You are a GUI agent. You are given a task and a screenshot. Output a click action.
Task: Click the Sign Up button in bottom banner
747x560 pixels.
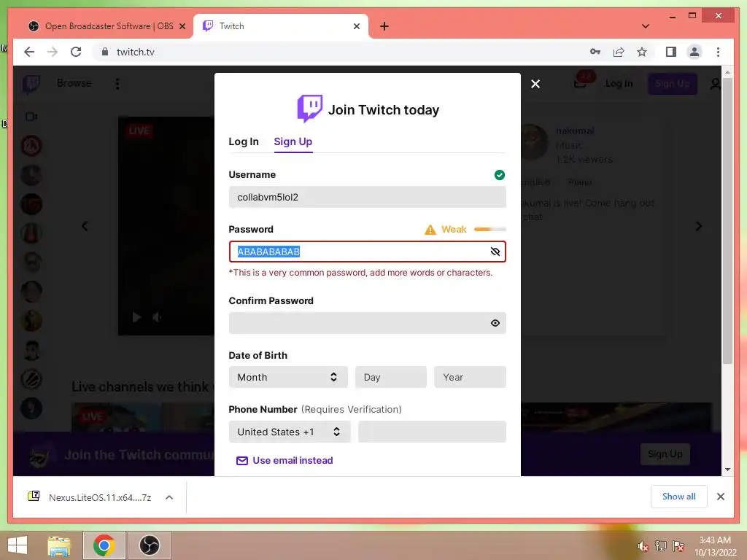665,454
